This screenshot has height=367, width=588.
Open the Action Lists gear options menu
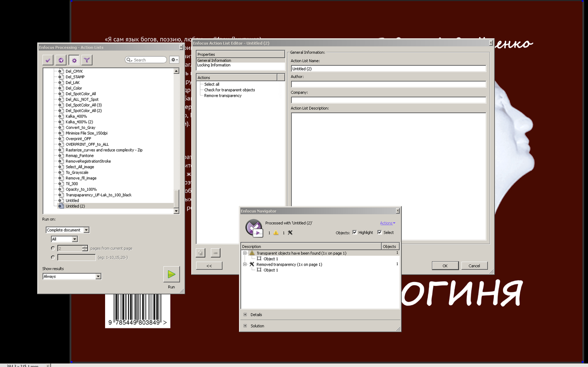(174, 60)
